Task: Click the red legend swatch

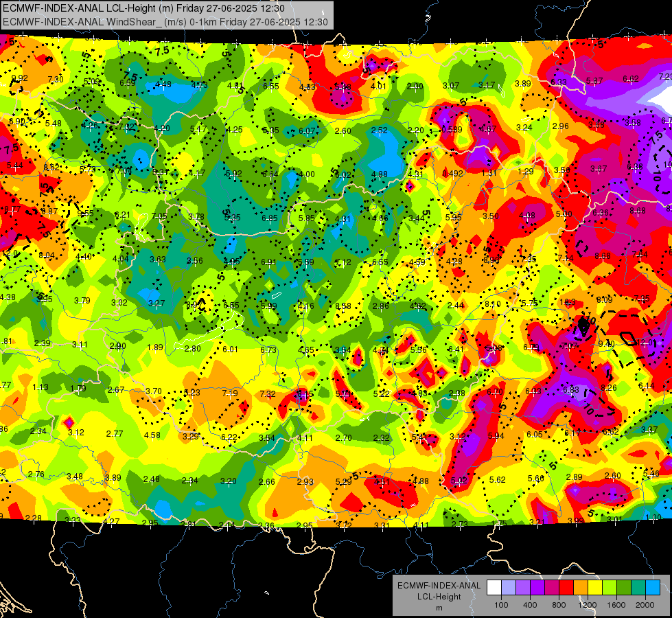Action: coord(566,588)
